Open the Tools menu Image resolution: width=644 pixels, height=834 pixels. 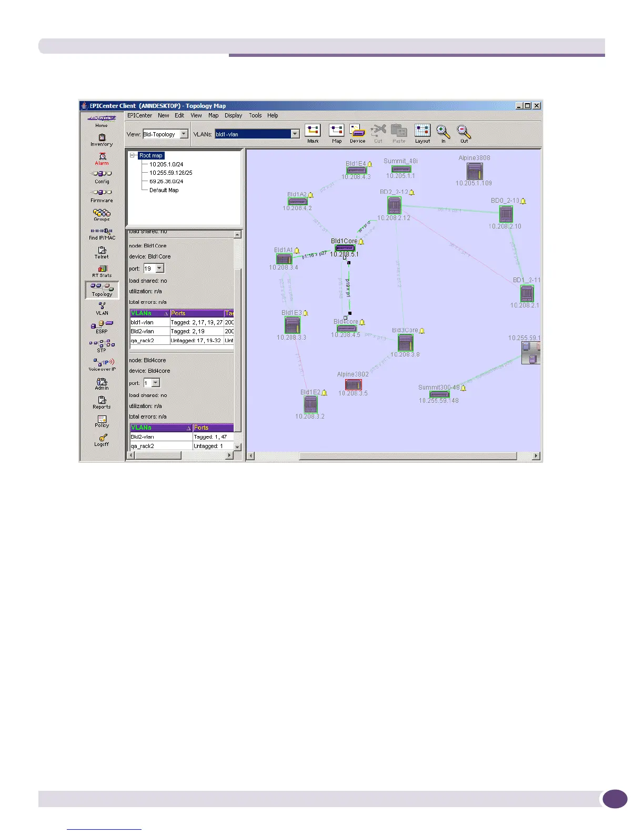point(255,115)
